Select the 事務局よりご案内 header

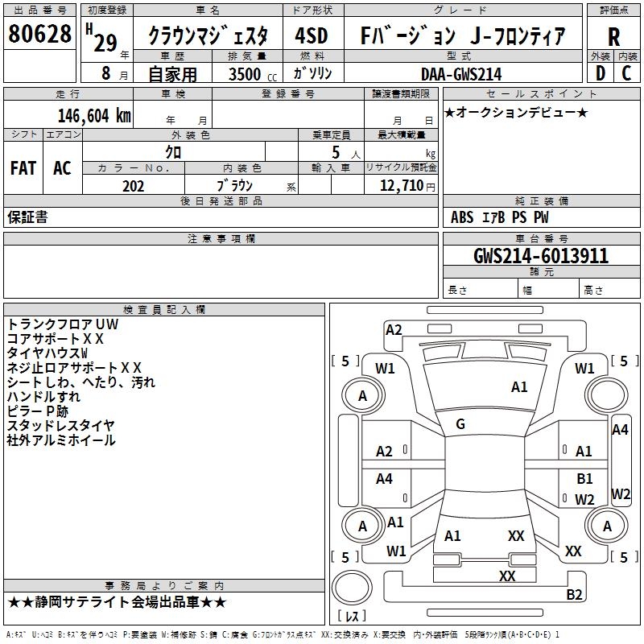click(164, 586)
